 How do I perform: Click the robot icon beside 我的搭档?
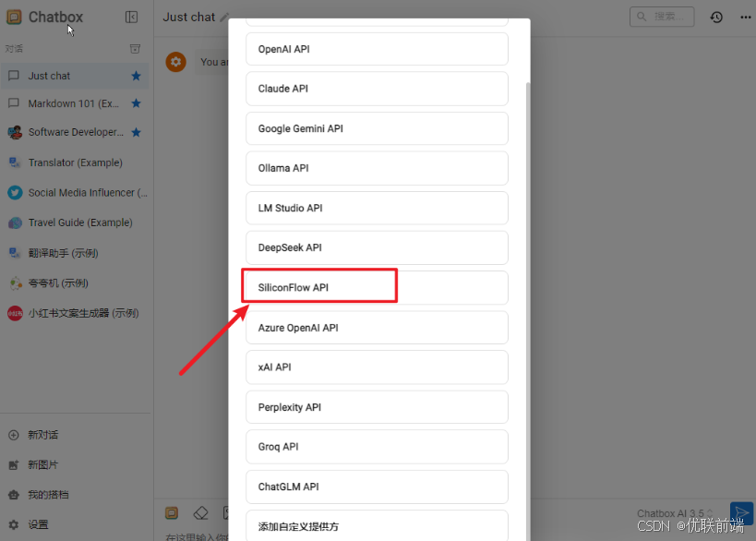click(x=14, y=495)
